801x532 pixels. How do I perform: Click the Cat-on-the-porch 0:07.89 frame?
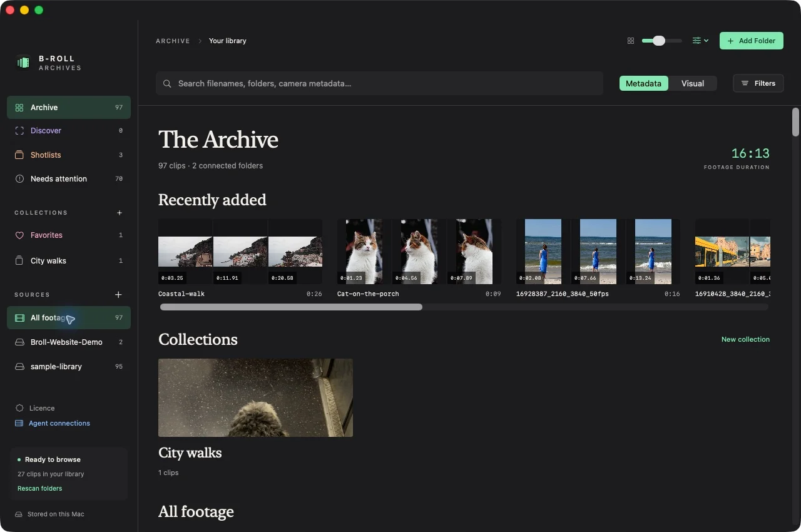click(x=474, y=252)
